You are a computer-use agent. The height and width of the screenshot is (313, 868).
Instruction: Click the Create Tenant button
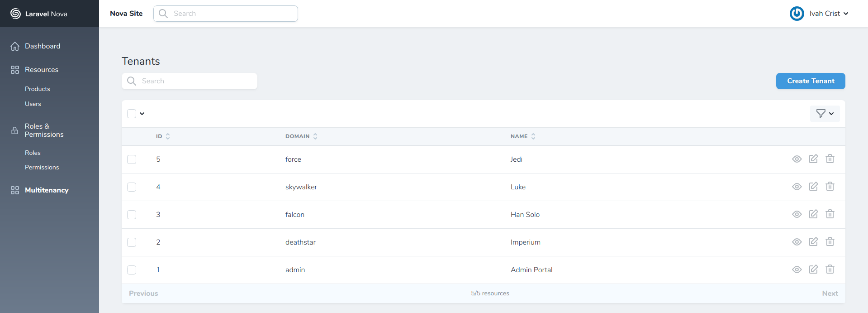811,81
